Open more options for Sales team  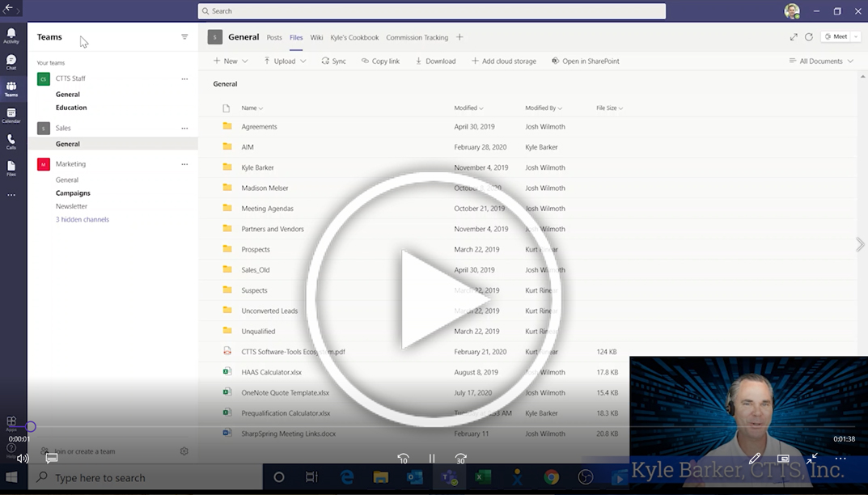tap(184, 128)
